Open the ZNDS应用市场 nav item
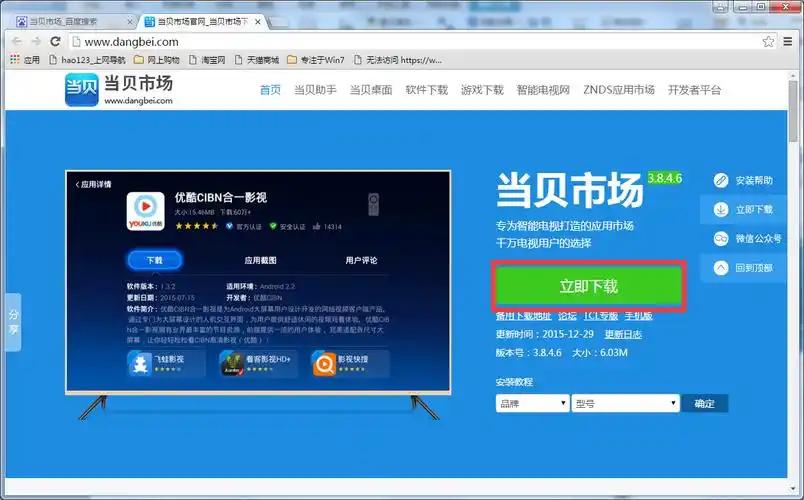804x500 pixels. (x=619, y=90)
